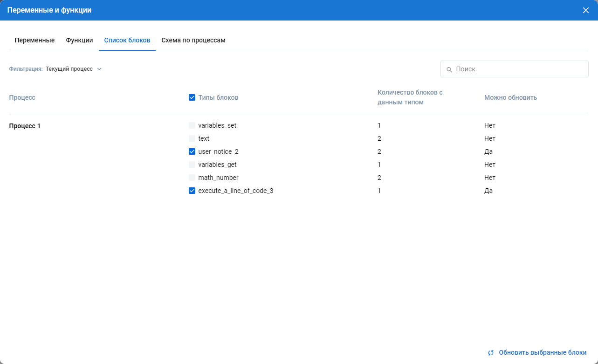The width and height of the screenshot is (598, 364).
Task: Focus the Поиск search field
Action: (x=515, y=69)
